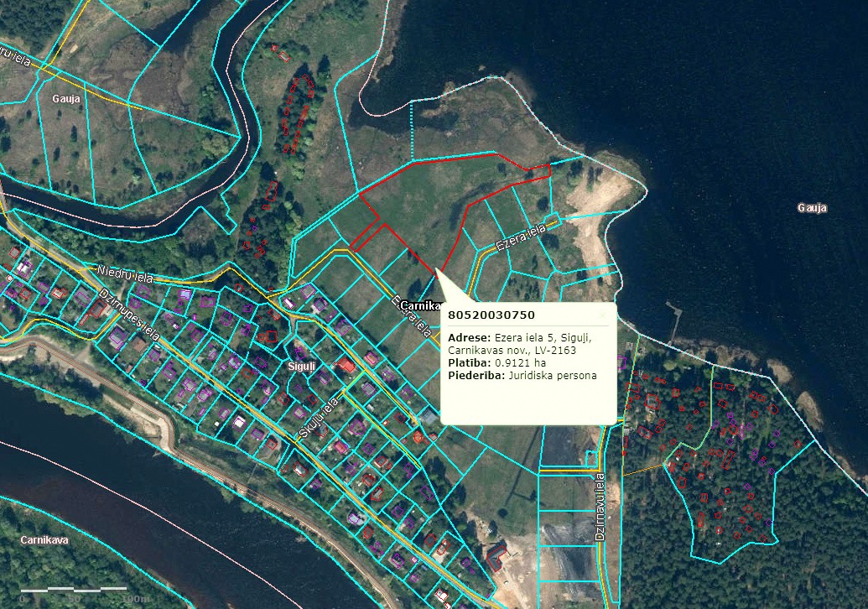Click the map scale bar

pos(84,591)
